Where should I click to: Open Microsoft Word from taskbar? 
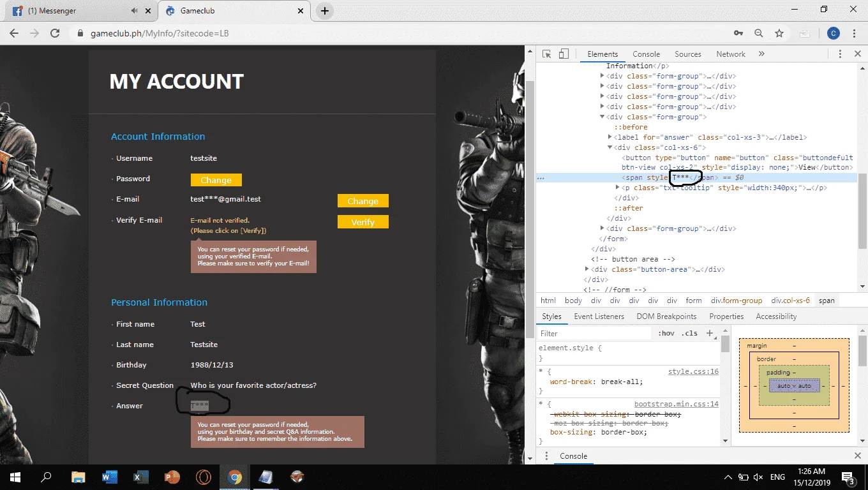tap(109, 477)
